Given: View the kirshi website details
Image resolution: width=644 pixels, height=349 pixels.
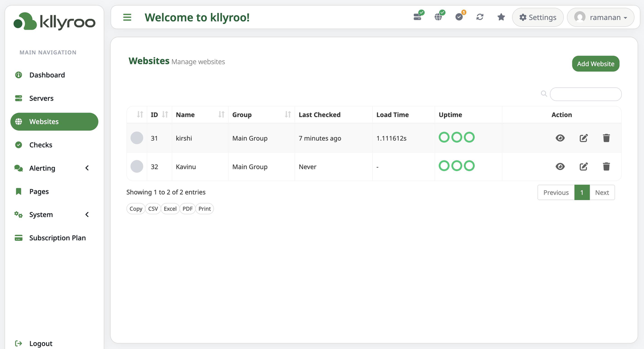Looking at the screenshot, I should 560,138.
